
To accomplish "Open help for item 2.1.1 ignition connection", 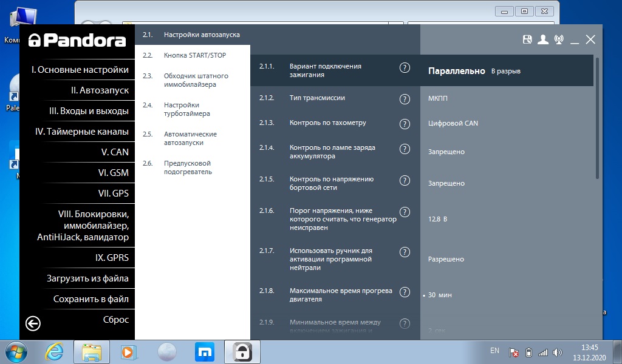I will tap(405, 67).
